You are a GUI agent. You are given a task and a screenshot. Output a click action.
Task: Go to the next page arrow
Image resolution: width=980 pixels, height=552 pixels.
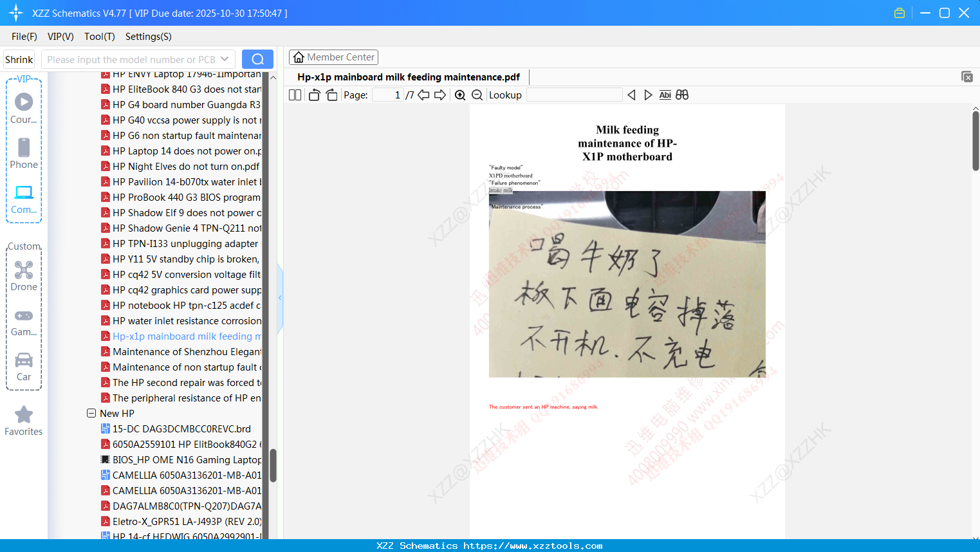pyautogui.click(x=440, y=95)
